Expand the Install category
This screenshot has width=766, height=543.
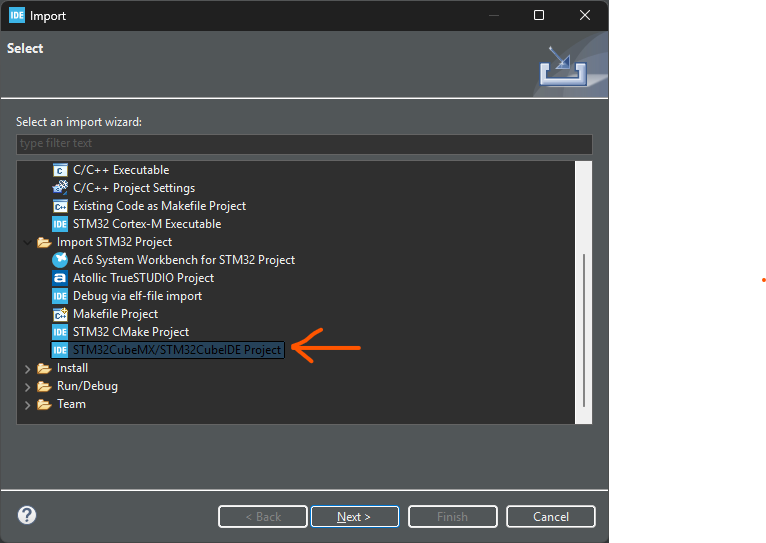(x=27, y=369)
